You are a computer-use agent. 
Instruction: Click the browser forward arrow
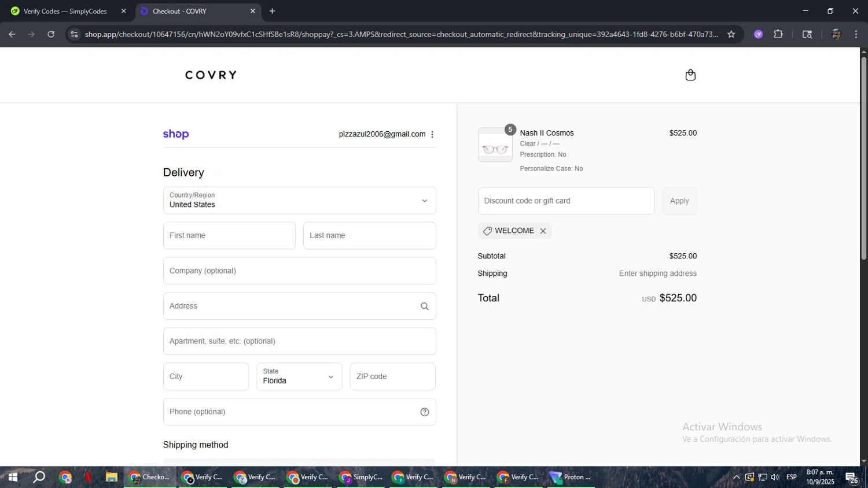point(31,34)
